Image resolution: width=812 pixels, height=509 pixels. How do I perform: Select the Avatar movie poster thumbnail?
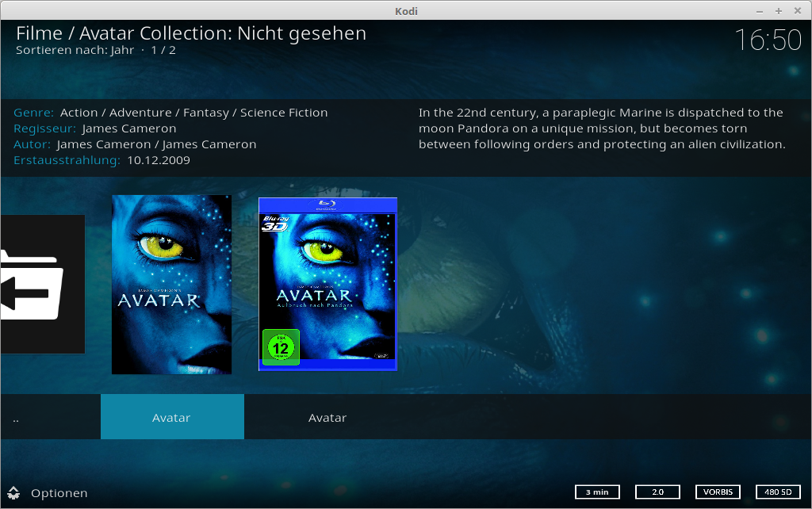(172, 285)
